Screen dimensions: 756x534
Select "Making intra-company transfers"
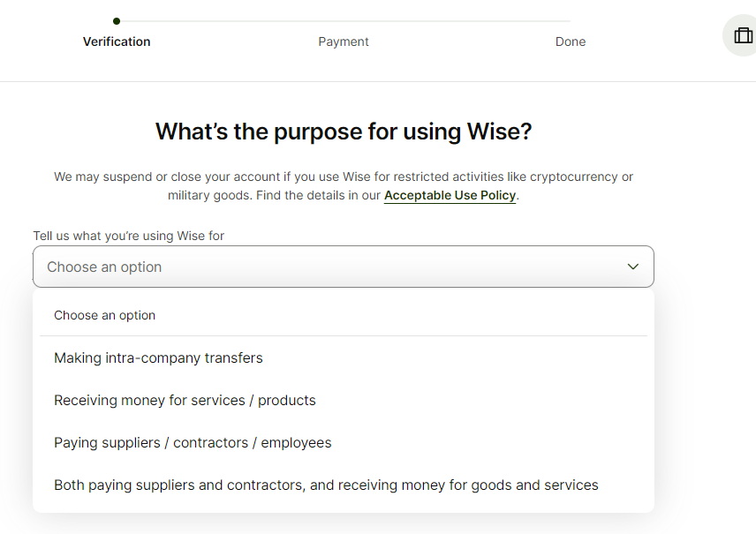click(158, 357)
